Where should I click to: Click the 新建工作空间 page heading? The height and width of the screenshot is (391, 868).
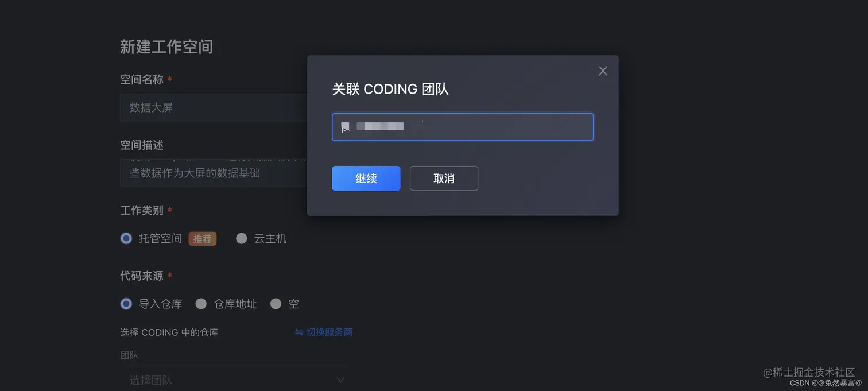[166, 47]
